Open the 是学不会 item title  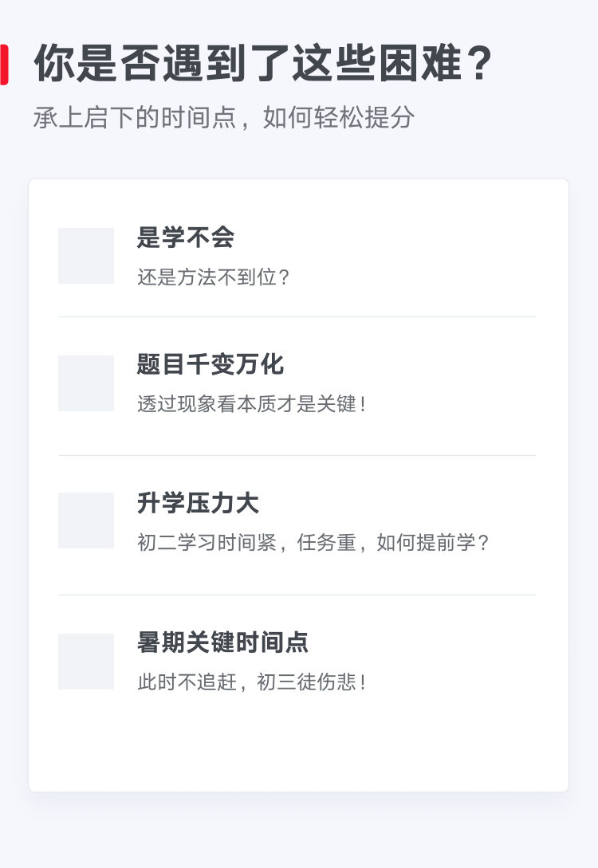click(x=186, y=238)
